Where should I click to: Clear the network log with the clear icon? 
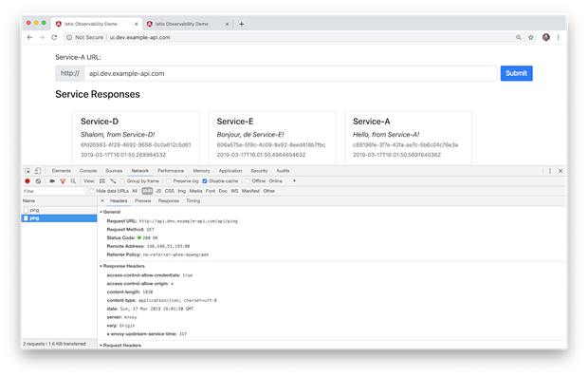[38, 181]
